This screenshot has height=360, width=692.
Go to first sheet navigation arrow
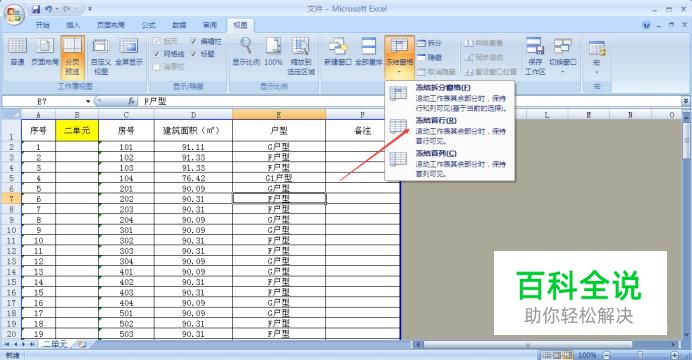[7, 344]
